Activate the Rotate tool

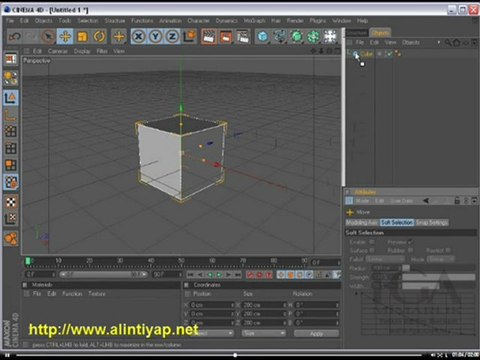click(x=99, y=36)
